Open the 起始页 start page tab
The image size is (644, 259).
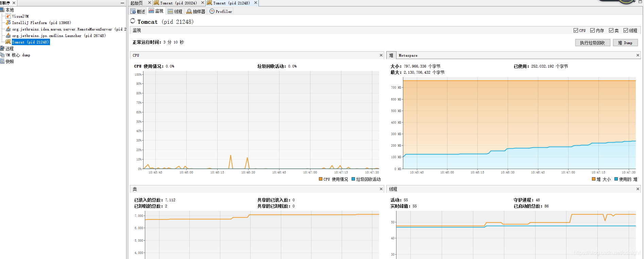pos(137,3)
